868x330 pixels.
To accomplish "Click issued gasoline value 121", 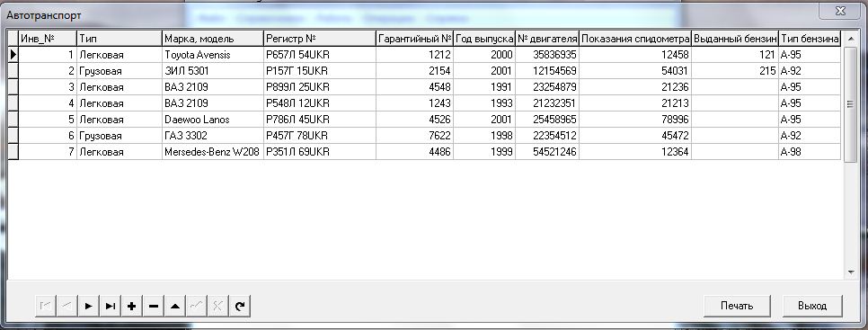I will point(735,55).
